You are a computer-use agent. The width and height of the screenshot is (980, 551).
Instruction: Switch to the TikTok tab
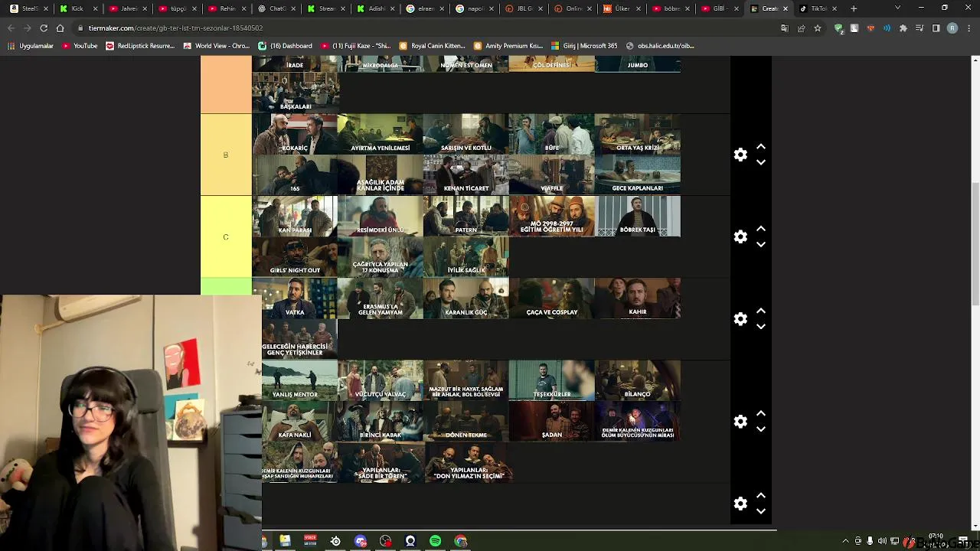(x=818, y=8)
